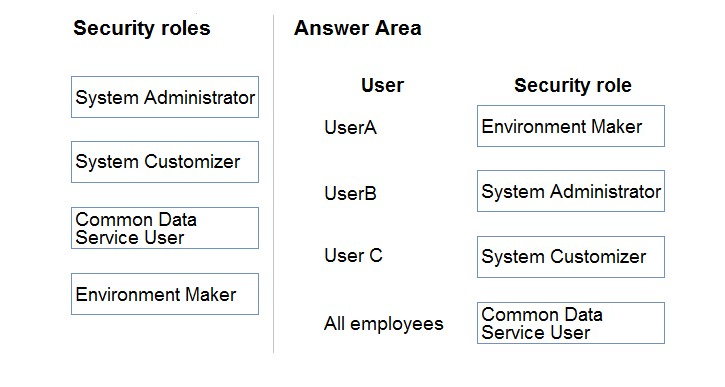Select System Administrator in Security roles list
725x387 pixels.
pyautogui.click(x=165, y=97)
